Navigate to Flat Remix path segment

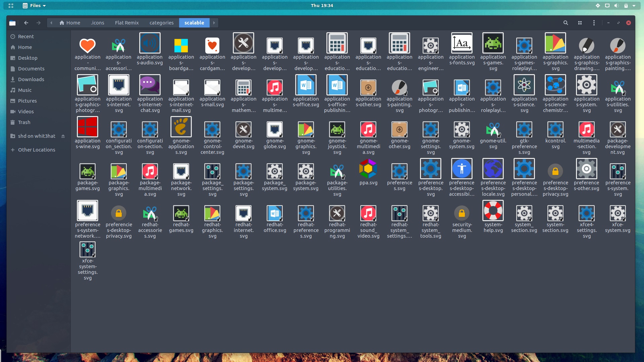127,23
